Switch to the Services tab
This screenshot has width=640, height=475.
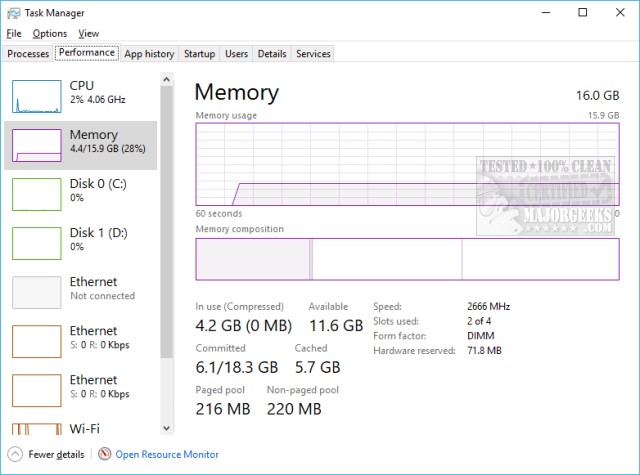click(x=313, y=53)
